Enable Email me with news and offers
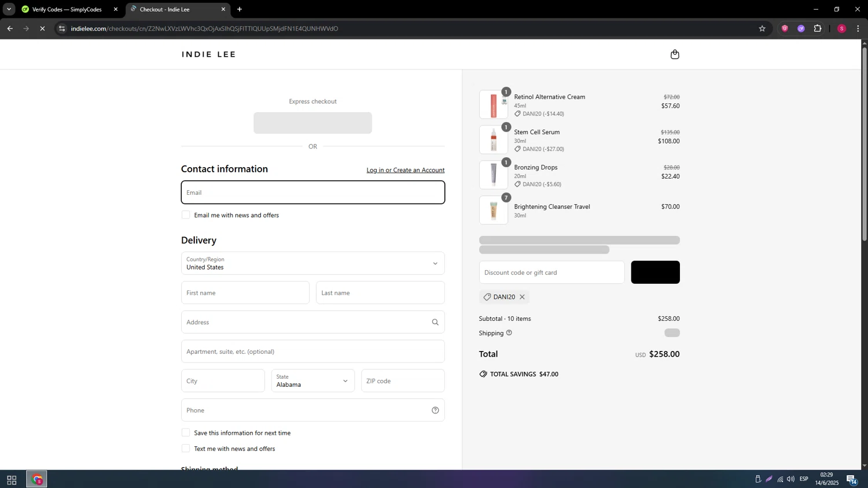This screenshot has width=868, height=488. click(x=186, y=215)
